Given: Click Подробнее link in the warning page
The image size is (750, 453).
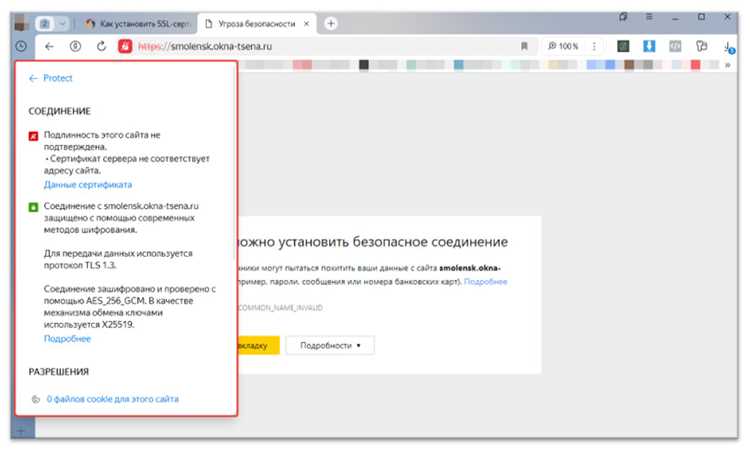Looking at the screenshot, I should (x=485, y=282).
